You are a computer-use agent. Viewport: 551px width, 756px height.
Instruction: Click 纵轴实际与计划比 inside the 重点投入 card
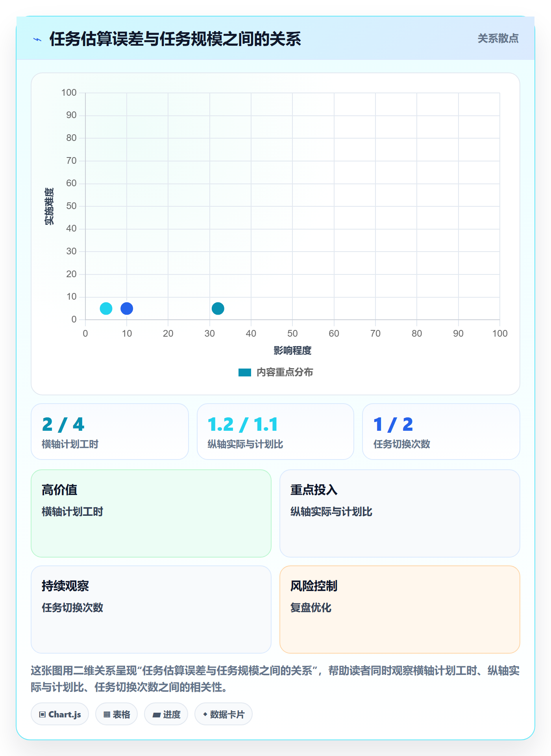(x=331, y=511)
